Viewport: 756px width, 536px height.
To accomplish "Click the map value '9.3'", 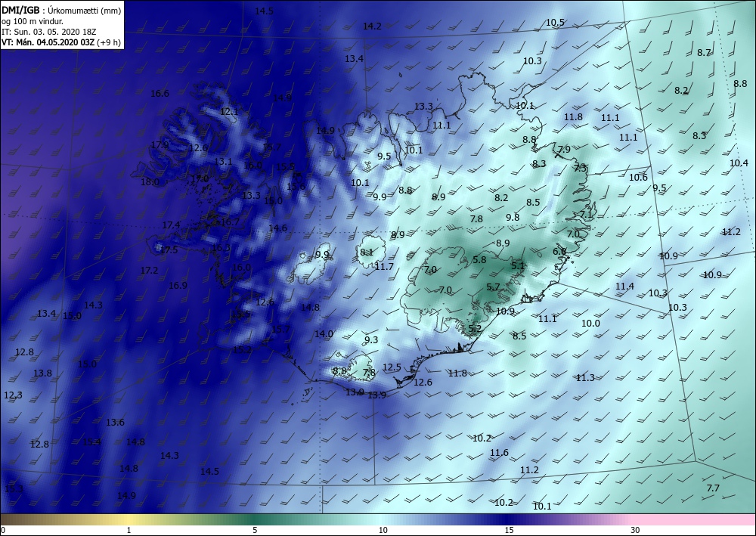I will tap(370, 340).
